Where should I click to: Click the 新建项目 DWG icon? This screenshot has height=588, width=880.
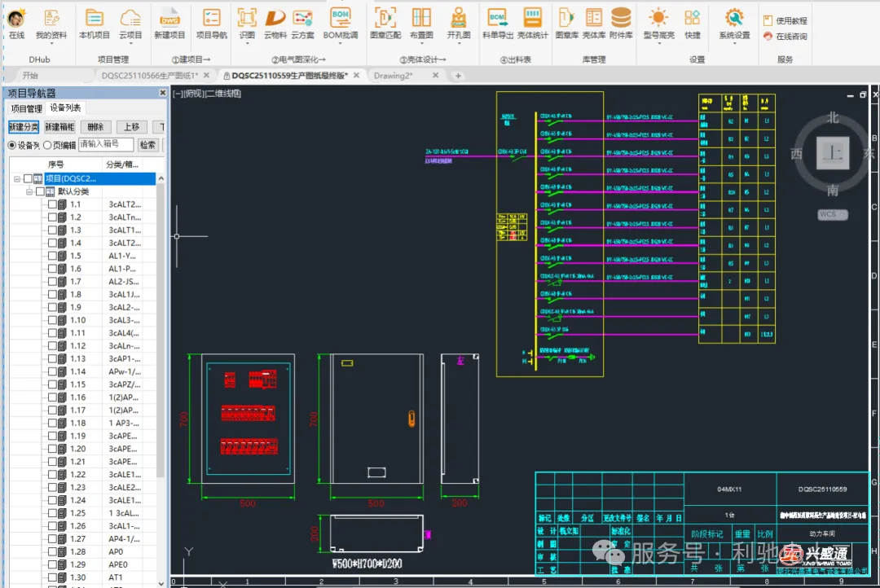pyautogui.click(x=169, y=20)
